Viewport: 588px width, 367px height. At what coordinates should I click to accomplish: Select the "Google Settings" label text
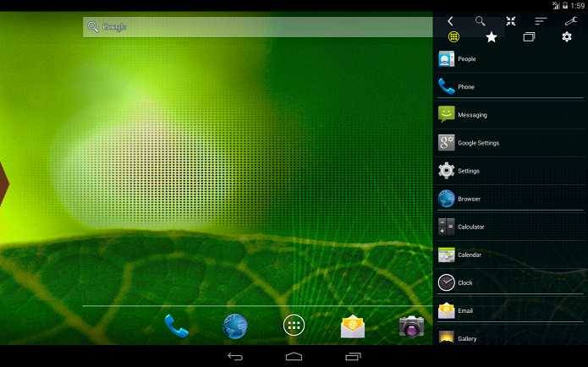click(479, 143)
